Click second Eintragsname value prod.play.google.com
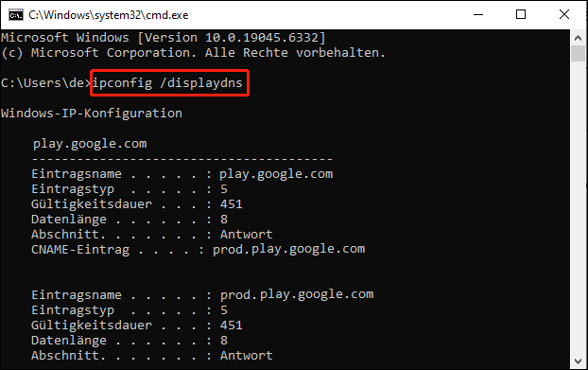Viewport: 588px width, 370px height. coord(297,295)
